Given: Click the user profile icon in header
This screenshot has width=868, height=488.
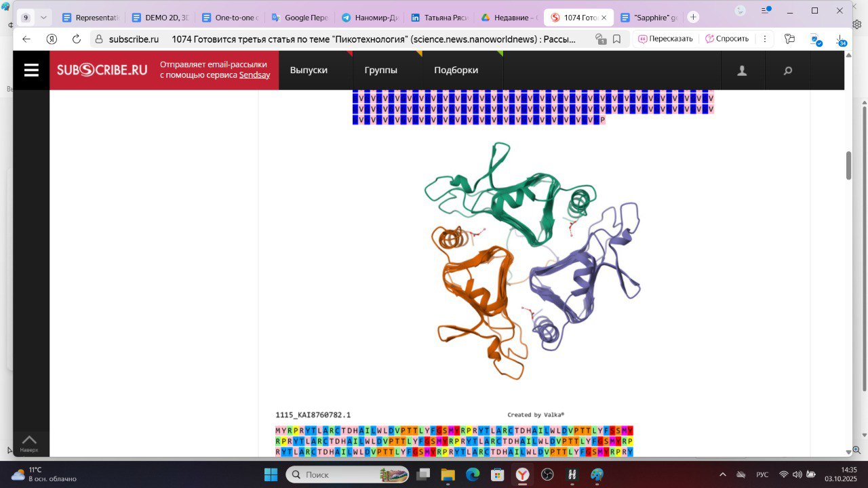Looking at the screenshot, I should coord(742,70).
